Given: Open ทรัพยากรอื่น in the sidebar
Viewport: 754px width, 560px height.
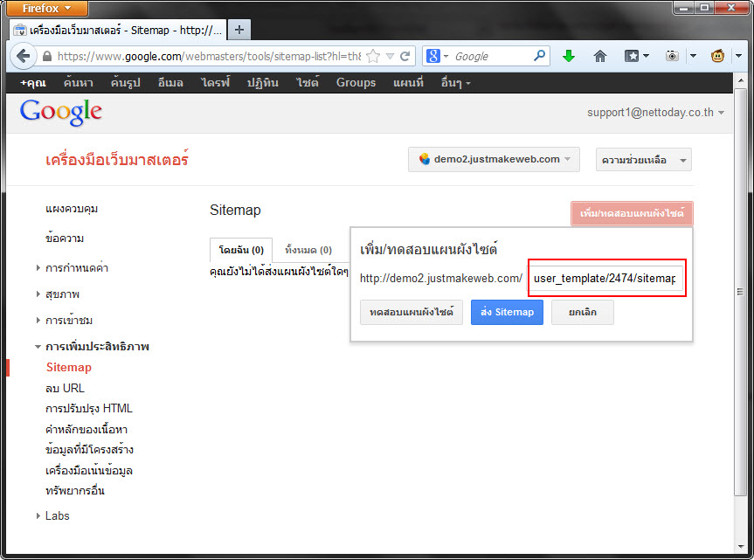Looking at the screenshot, I should [75, 491].
